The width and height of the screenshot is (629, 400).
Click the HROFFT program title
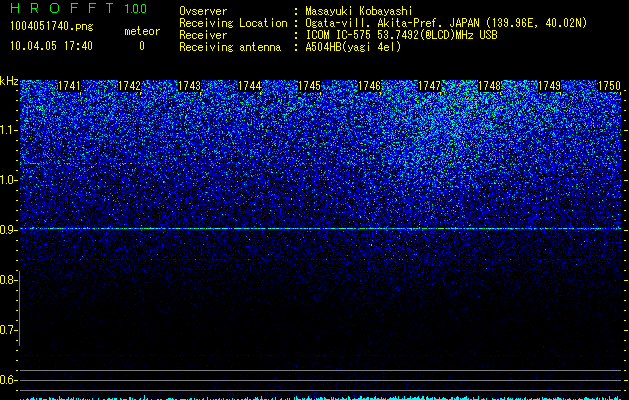pyautogui.click(x=62, y=8)
